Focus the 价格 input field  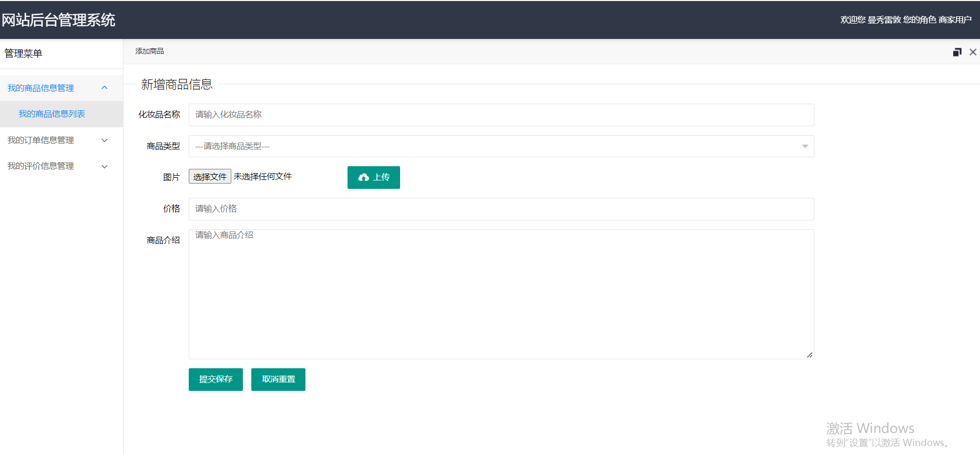pyautogui.click(x=501, y=209)
